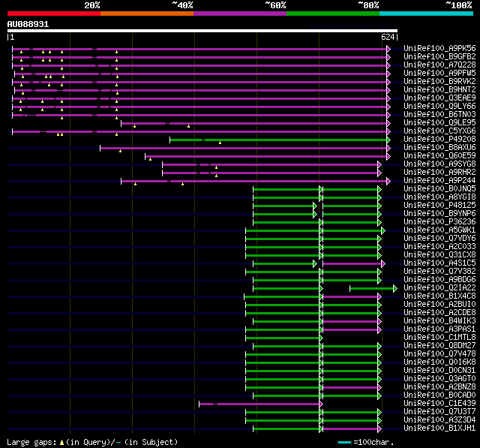
Task: Click UniRef100_B4WIK3 label
Action: [x=439, y=321]
